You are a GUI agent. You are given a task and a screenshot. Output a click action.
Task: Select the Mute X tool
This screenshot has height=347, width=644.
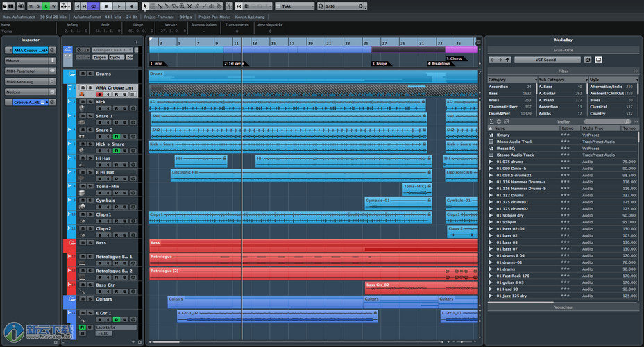point(189,6)
